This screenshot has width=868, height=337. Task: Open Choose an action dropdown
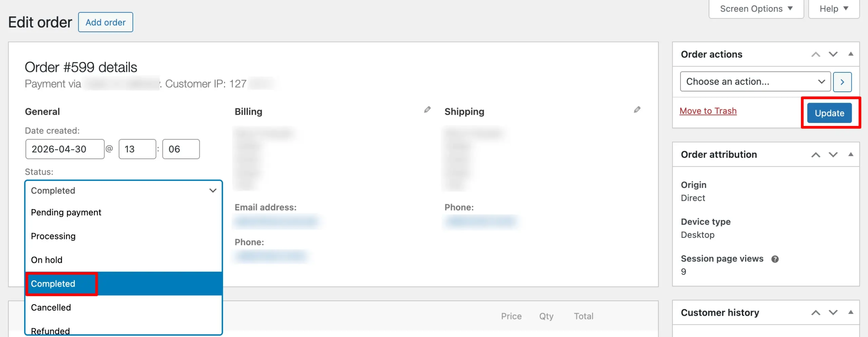click(755, 82)
